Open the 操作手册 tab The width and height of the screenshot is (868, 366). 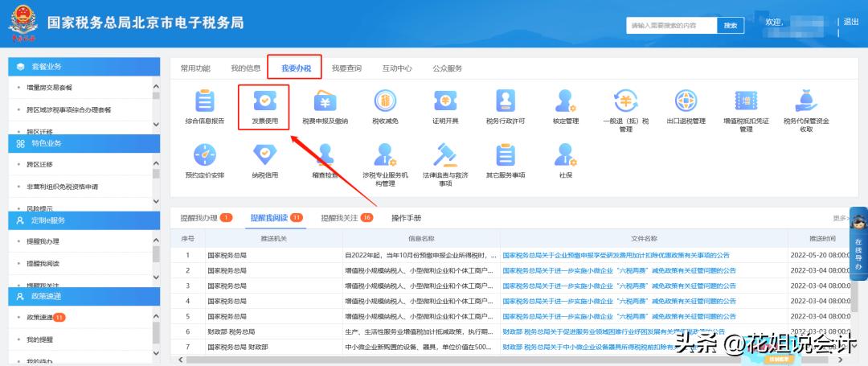tap(407, 218)
